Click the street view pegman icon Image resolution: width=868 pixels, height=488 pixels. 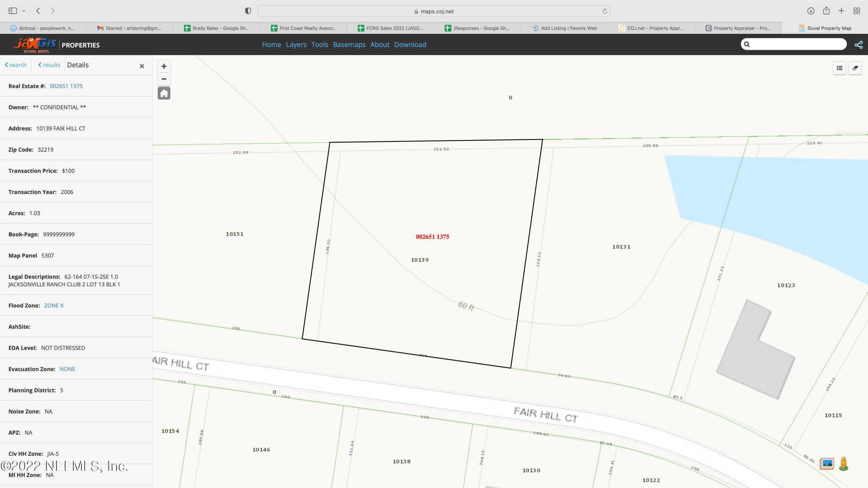click(843, 463)
